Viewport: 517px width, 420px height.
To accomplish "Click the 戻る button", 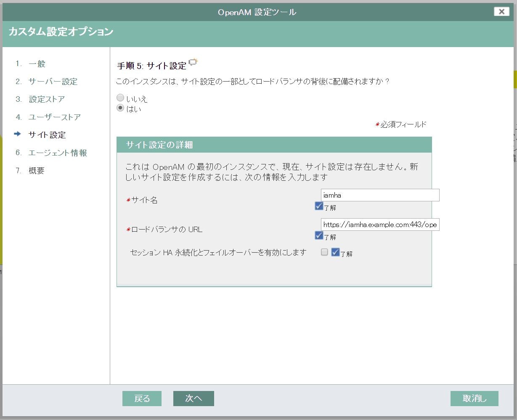I will click(142, 399).
